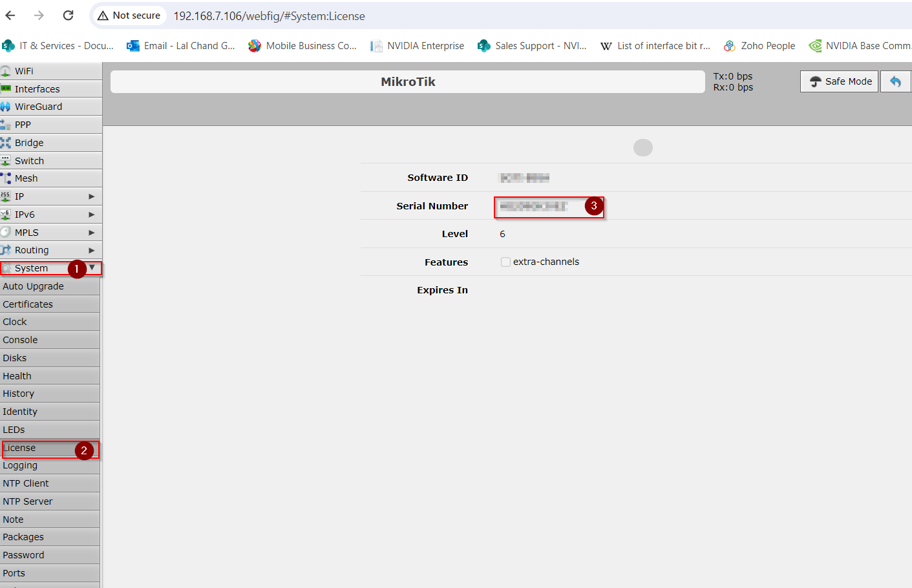Open the Disks page
The height and width of the screenshot is (588, 912).
(x=50, y=358)
